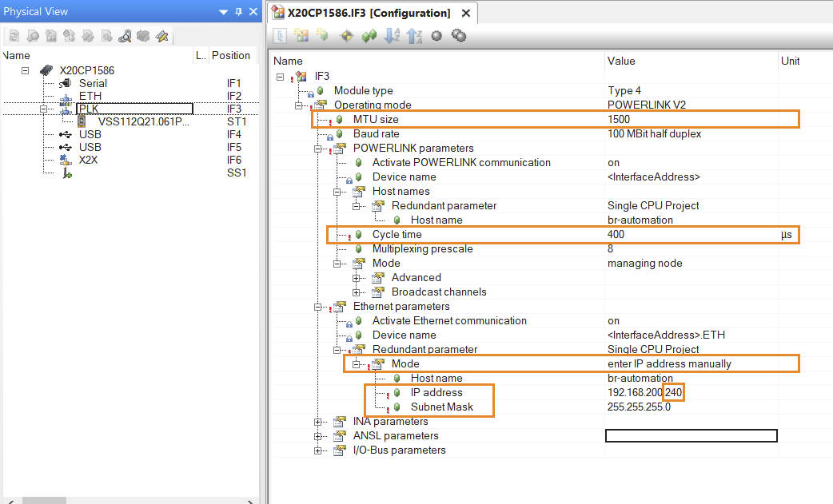Collapse the Host names group
Screen dimensions: 833x504
click(337, 192)
